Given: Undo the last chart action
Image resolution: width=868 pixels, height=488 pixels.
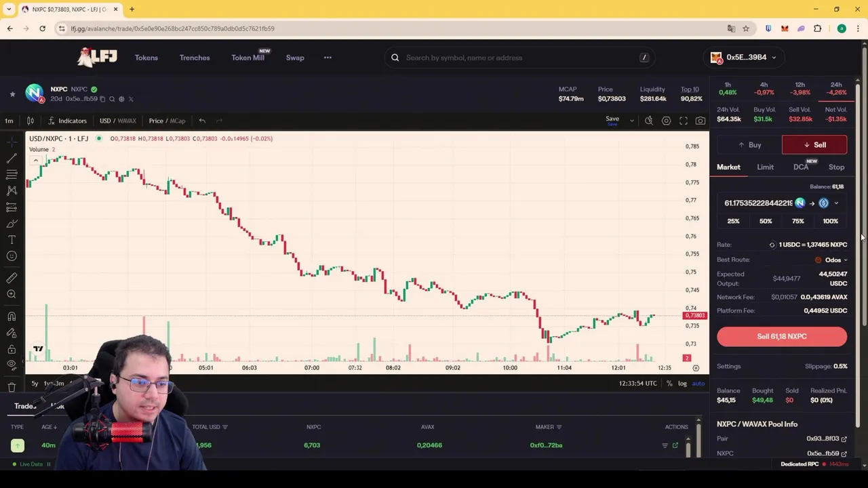Looking at the screenshot, I should tap(202, 121).
